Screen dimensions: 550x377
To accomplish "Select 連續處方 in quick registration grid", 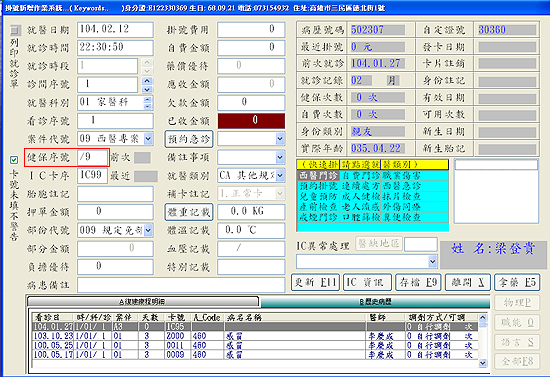I will (360, 186).
